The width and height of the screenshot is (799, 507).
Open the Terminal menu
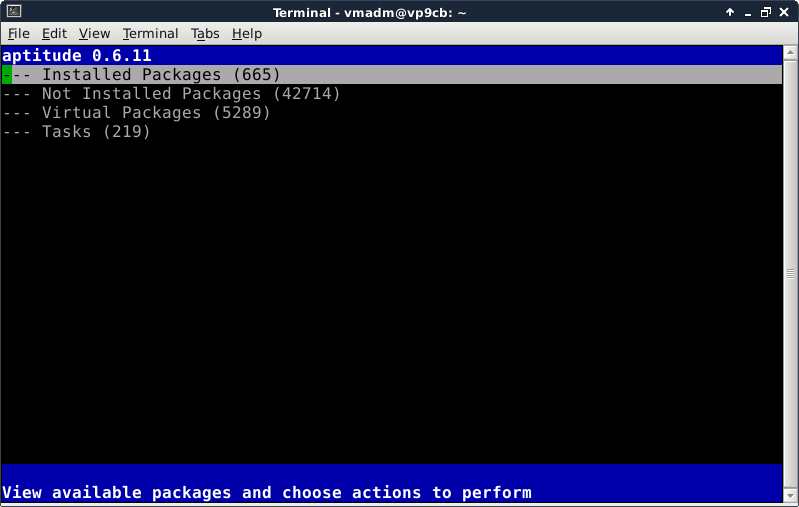[150, 33]
